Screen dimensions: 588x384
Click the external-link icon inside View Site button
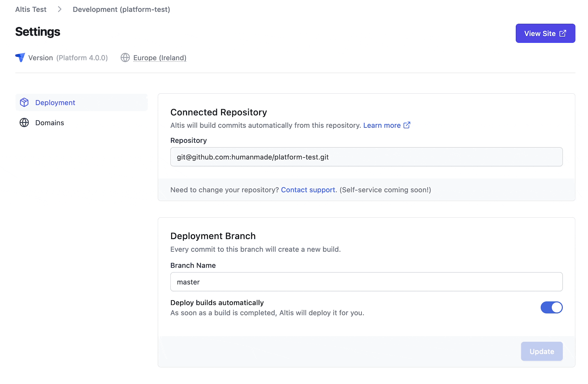coord(562,33)
